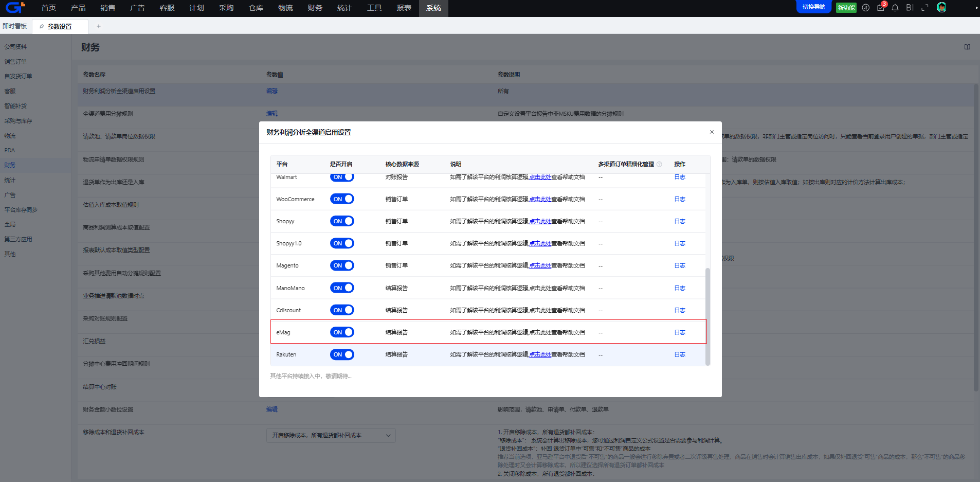Select PDA in the sidebar

click(9, 150)
